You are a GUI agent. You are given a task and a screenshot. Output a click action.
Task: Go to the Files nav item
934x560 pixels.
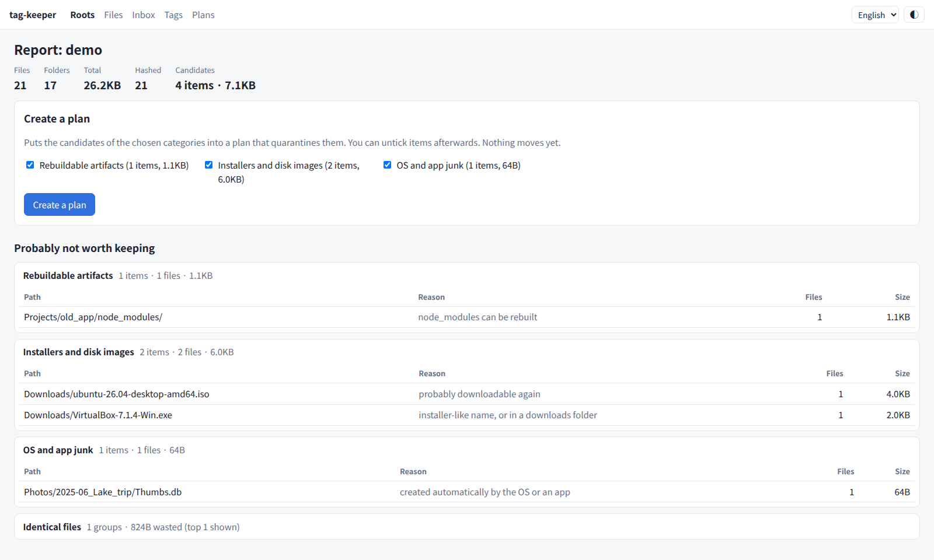113,15
